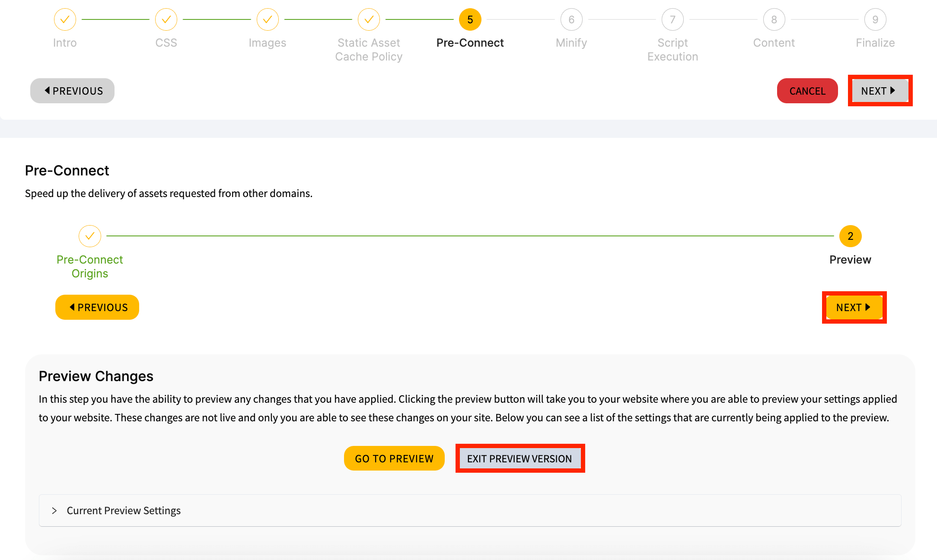Screen dimensions: 937x560
Task: Click the 'Speed up the delivery of assets' text
Action: pos(169,193)
